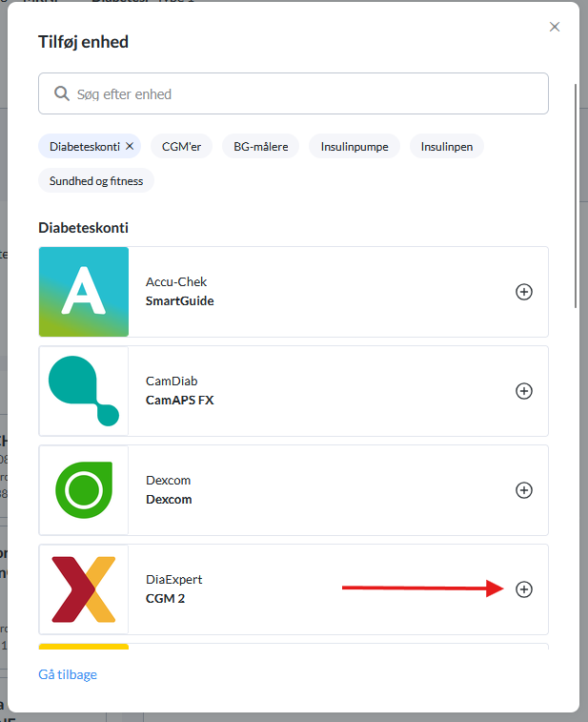
Task: Select the bold Dexcom product name
Action: [x=169, y=500]
